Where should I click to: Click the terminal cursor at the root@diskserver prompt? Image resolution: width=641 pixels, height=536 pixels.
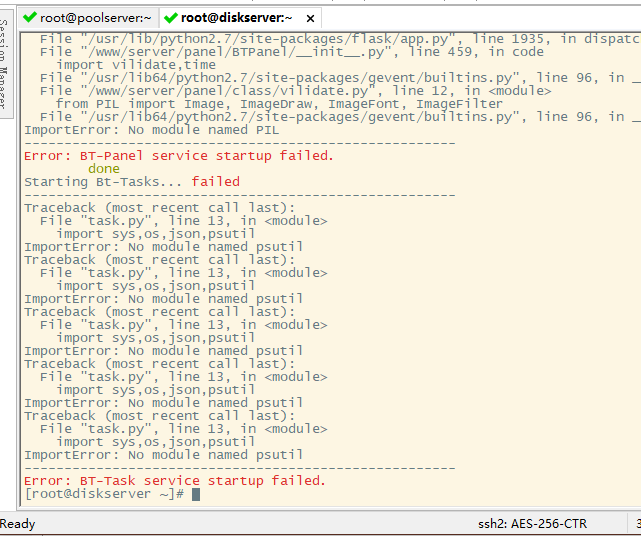196,494
